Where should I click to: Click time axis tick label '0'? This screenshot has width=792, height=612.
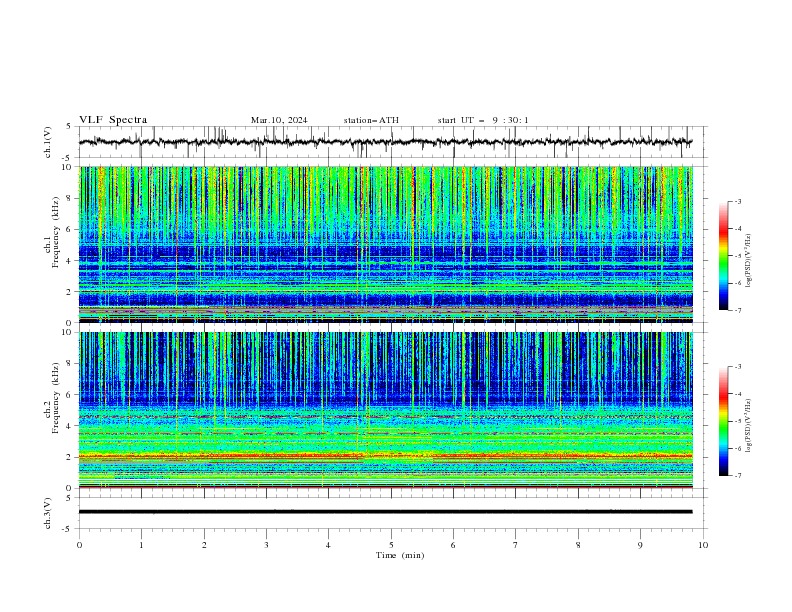[79, 545]
